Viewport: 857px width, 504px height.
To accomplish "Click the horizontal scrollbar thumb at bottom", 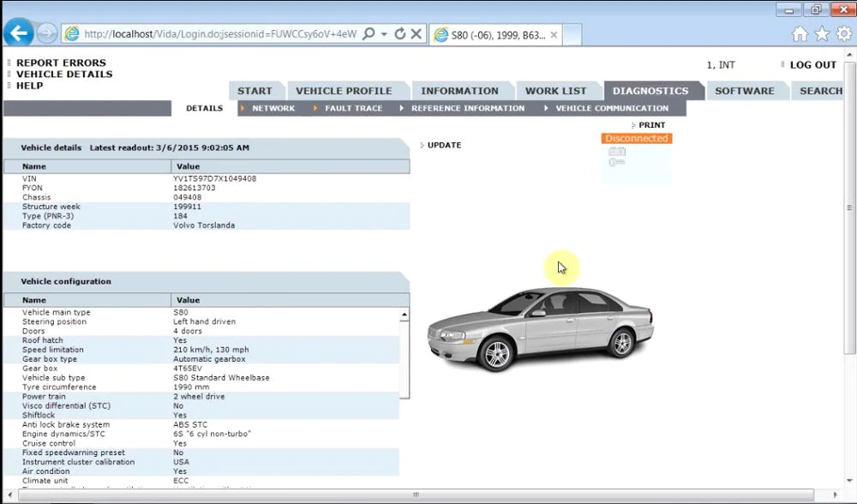I will point(416,495).
